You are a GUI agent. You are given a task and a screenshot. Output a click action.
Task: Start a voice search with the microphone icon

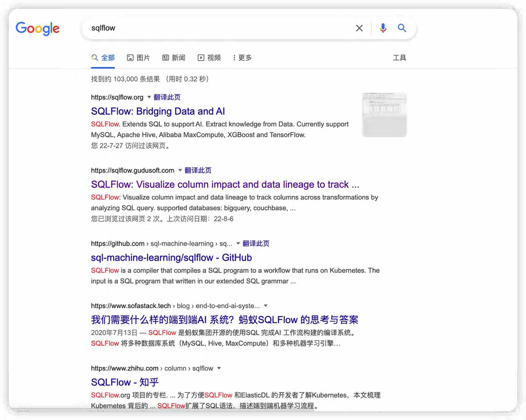coord(383,28)
